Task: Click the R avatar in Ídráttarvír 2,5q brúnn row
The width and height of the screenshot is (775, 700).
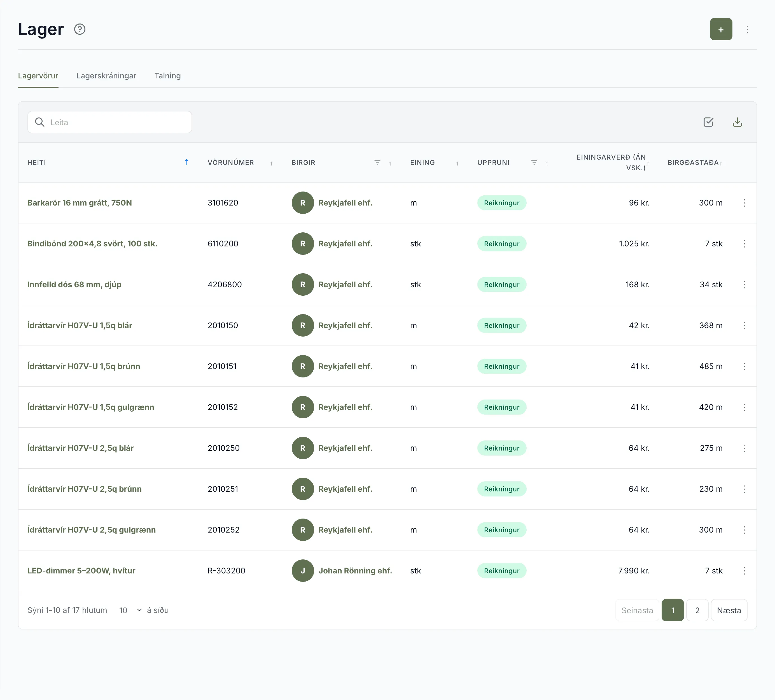Action: pos(303,489)
